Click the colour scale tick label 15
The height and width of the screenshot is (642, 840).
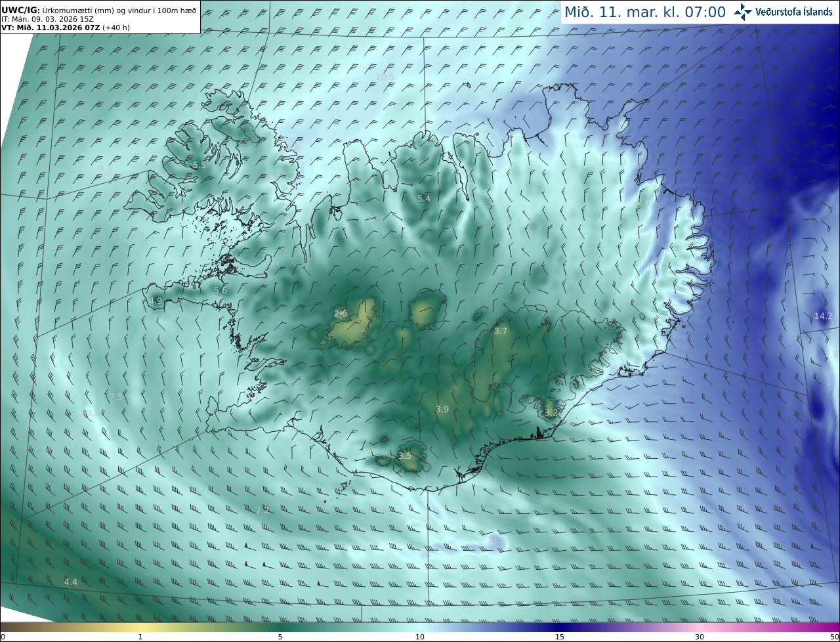pyautogui.click(x=560, y=637)
